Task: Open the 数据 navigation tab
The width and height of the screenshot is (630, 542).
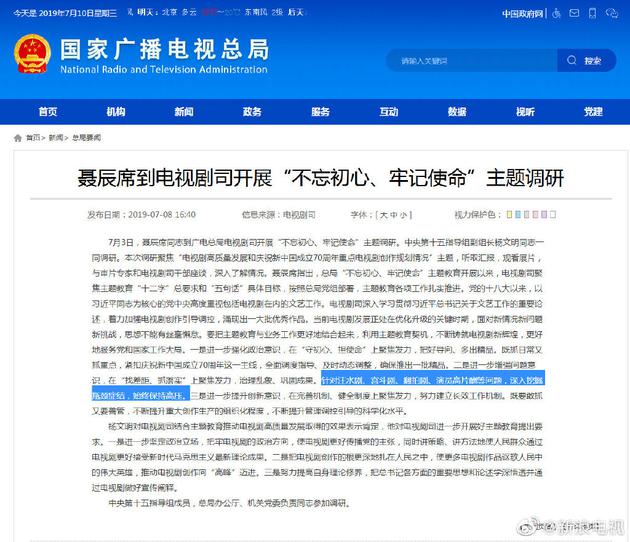Action: click(457, 112)
